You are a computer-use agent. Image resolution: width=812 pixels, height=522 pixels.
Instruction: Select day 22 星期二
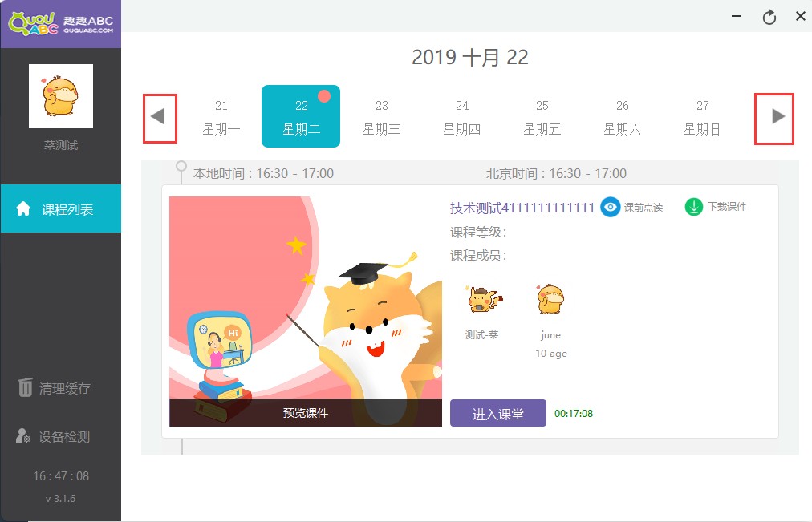coord(301,117)
